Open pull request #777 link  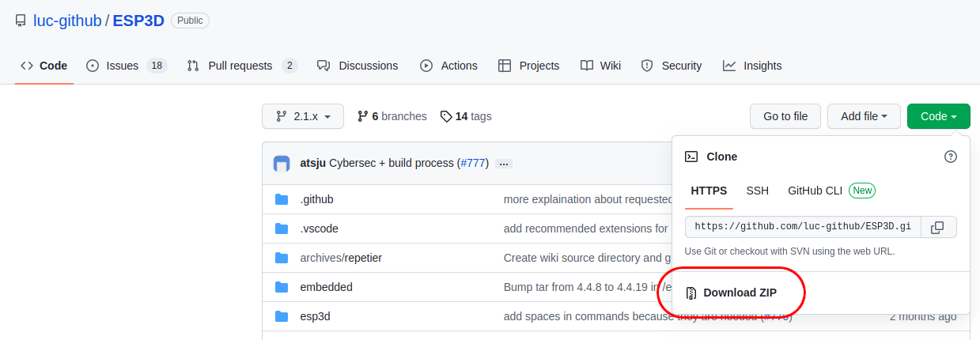(473, 163)
